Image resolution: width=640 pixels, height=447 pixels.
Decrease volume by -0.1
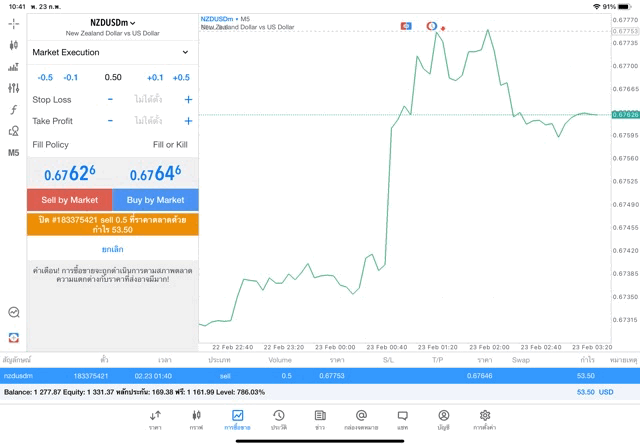click(x=71, y=78)
